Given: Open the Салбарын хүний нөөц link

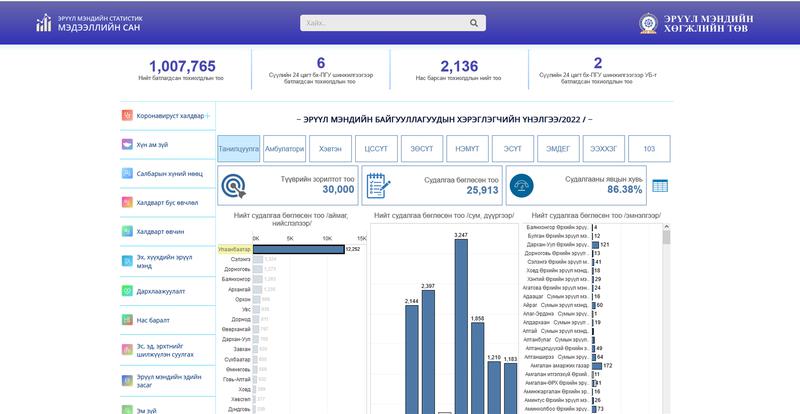Looking at the screenshot, I should [x=169, y=174].
